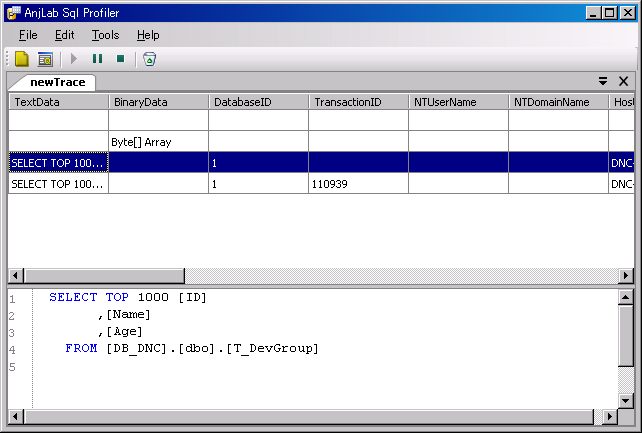Viewport: 642px width, 433px height.
Task: Open the File menu
Action: point(28,35)
